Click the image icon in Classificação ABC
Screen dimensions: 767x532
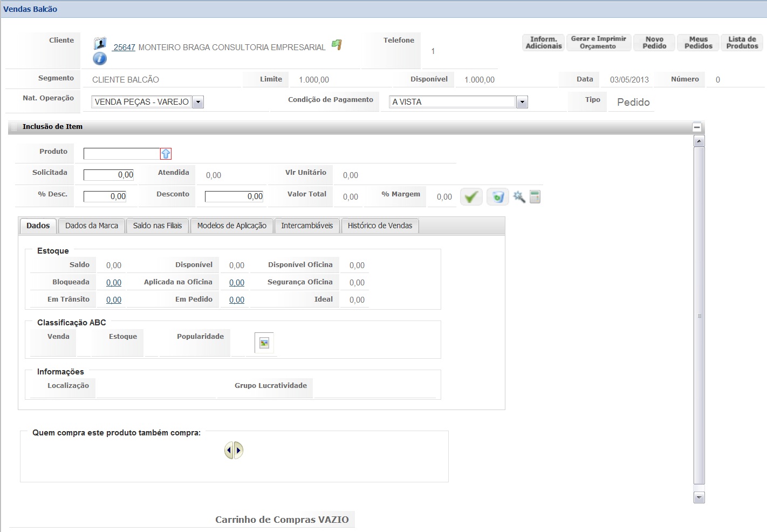(264, 343)
